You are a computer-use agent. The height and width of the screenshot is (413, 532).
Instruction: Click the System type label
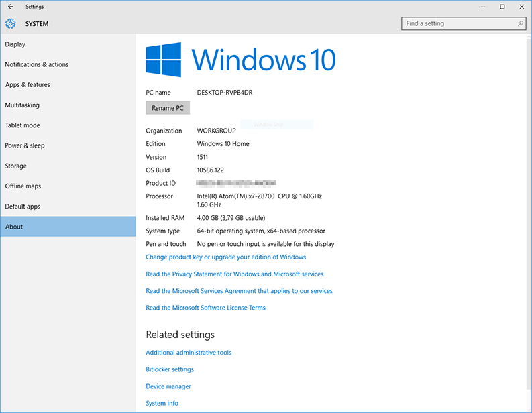163,231
